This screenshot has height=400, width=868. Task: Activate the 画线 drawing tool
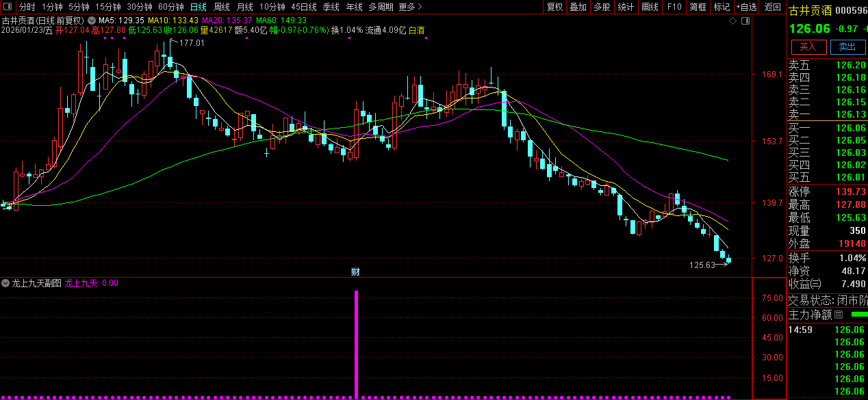tap(650, 7)
